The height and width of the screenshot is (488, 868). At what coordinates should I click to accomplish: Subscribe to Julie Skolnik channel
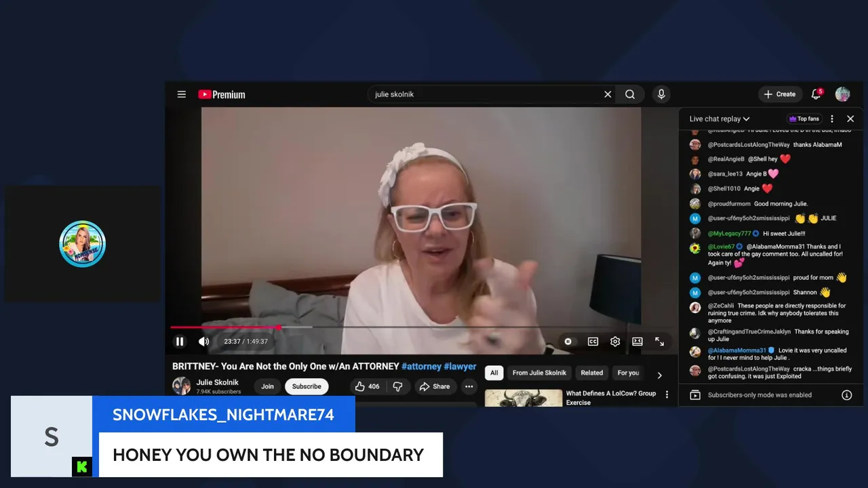coord(307,386)
